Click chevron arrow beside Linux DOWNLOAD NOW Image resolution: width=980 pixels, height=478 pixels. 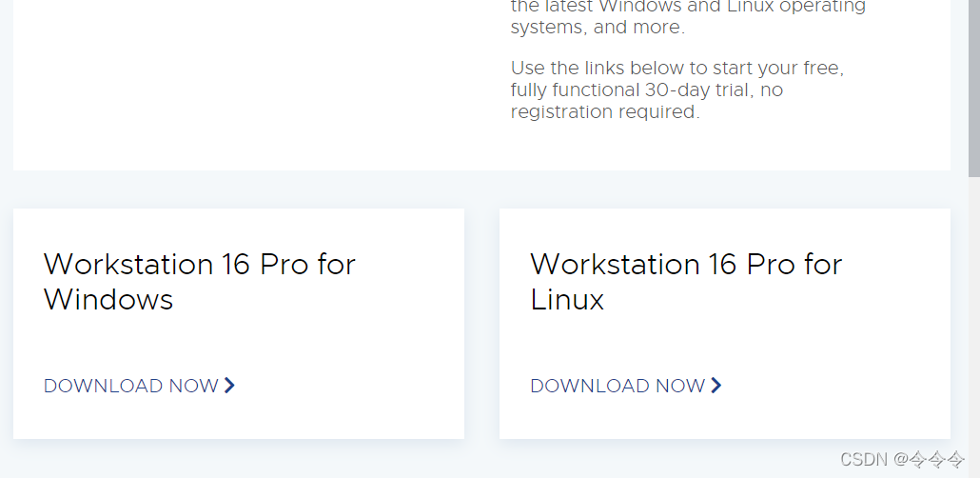pos(716,386)
